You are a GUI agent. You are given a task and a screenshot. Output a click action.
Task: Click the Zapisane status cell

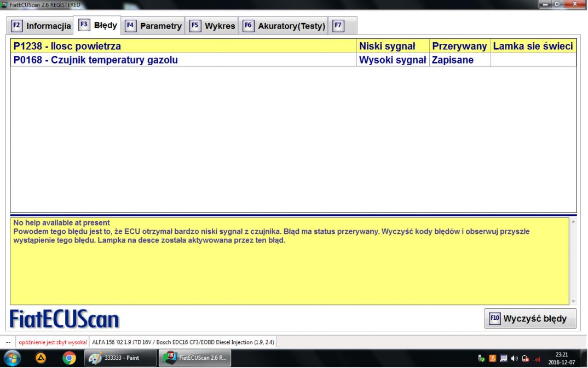tap(460, 60)
